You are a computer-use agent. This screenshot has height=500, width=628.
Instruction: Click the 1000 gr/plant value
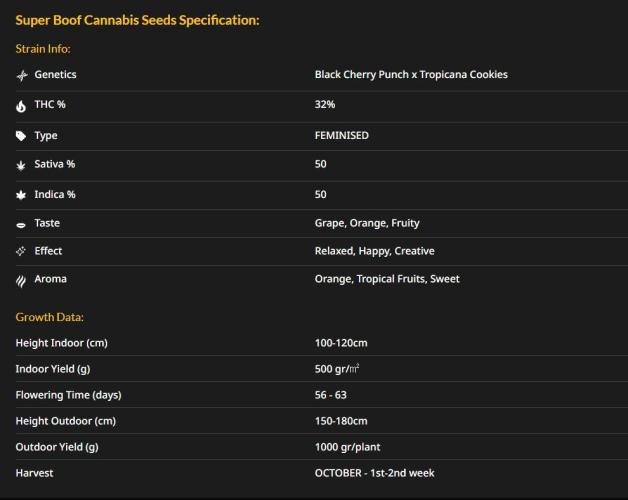pyautogui.click(x=348, y=448)
